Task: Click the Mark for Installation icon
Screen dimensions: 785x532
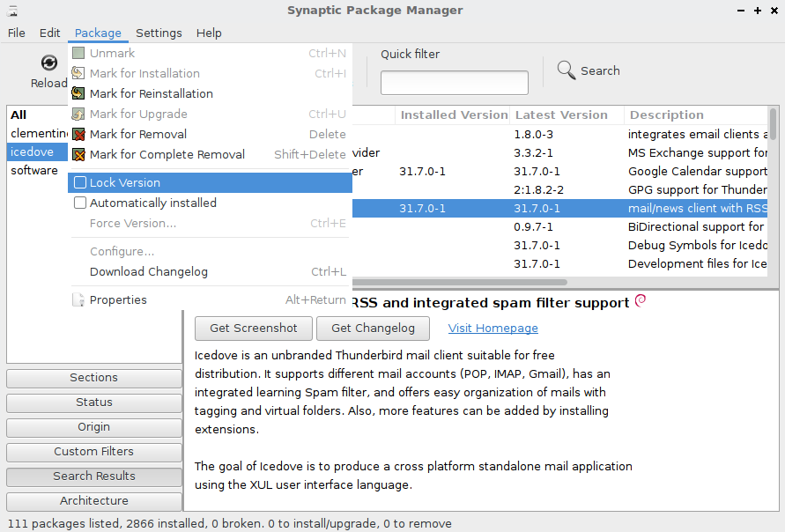Action: pos(78,73)
